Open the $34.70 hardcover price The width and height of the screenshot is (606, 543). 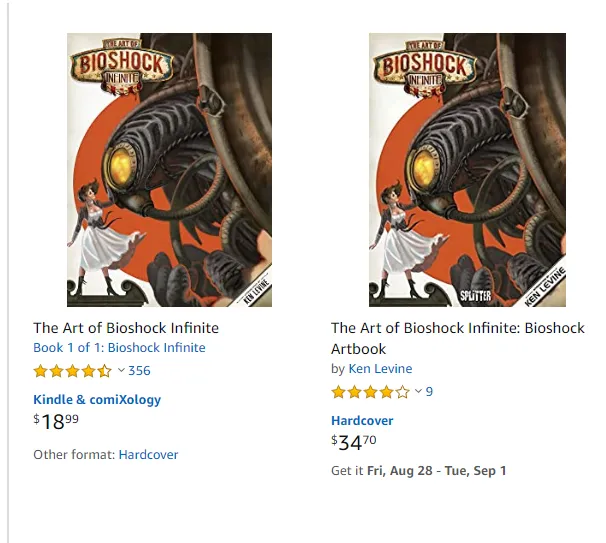[x=354, y=443]
